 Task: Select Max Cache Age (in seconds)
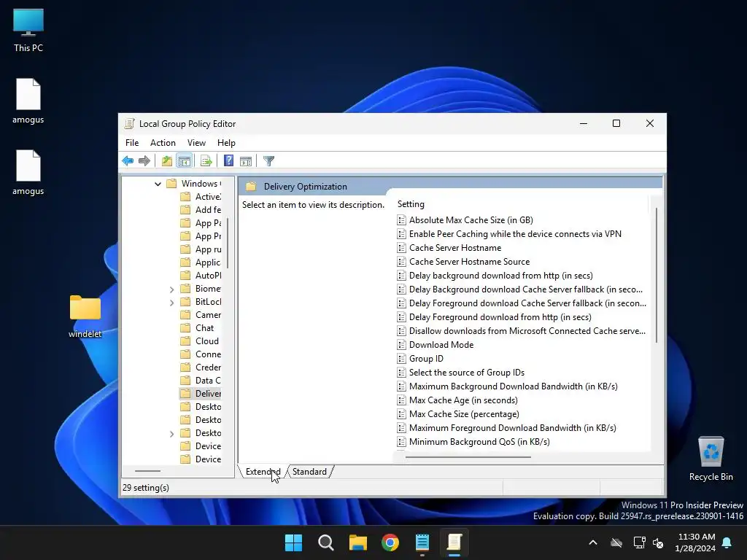(458, 400)
